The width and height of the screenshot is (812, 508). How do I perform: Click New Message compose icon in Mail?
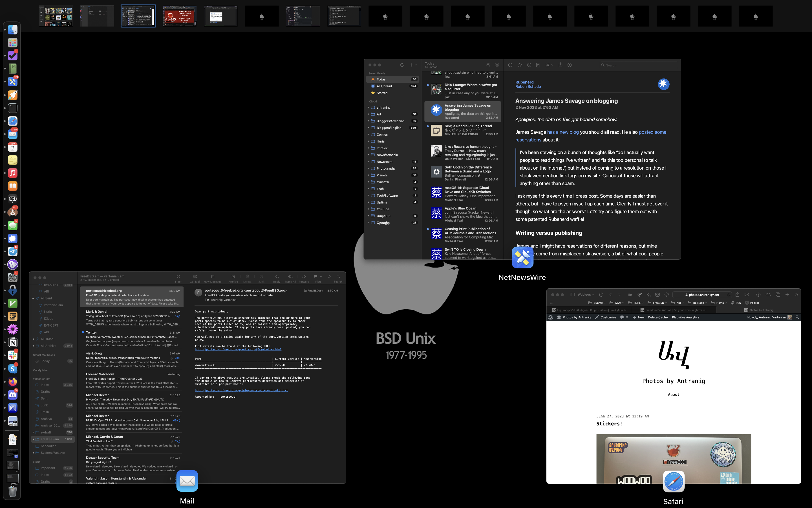click(x=213, y=277)
